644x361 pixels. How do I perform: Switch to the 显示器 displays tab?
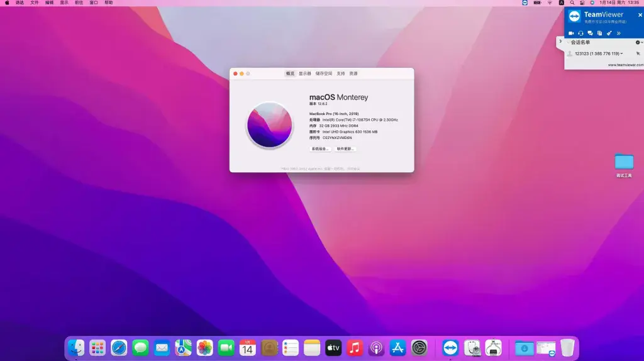tap(305, 74)
